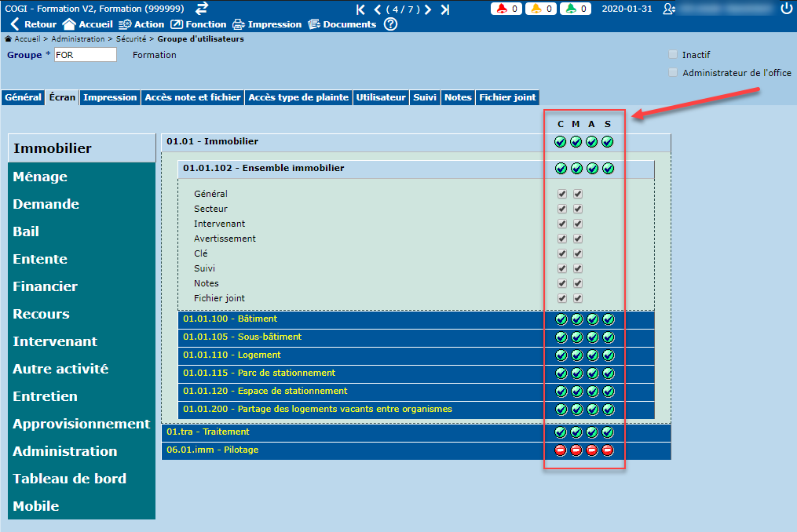Toggle the Inactif checkbox
The image size is (797, 532).
click(672, 55)
